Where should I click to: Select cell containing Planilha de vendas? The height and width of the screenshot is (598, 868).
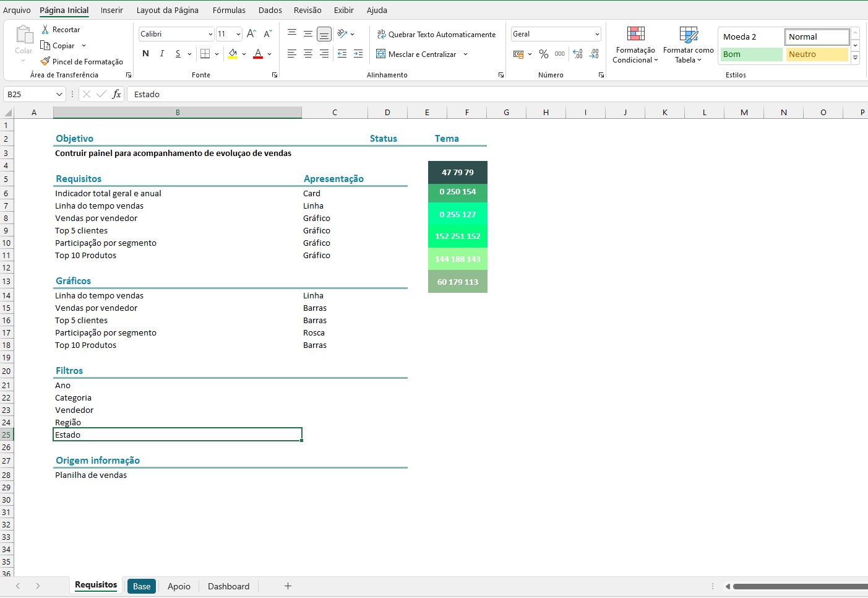(x=91, y=475)
